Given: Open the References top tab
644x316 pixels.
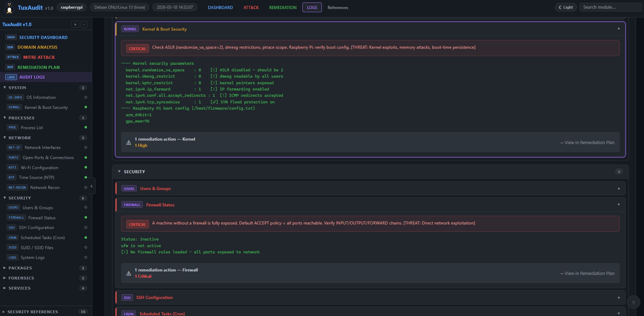Looking at the screenshot, I should click(x=338, y=7).
